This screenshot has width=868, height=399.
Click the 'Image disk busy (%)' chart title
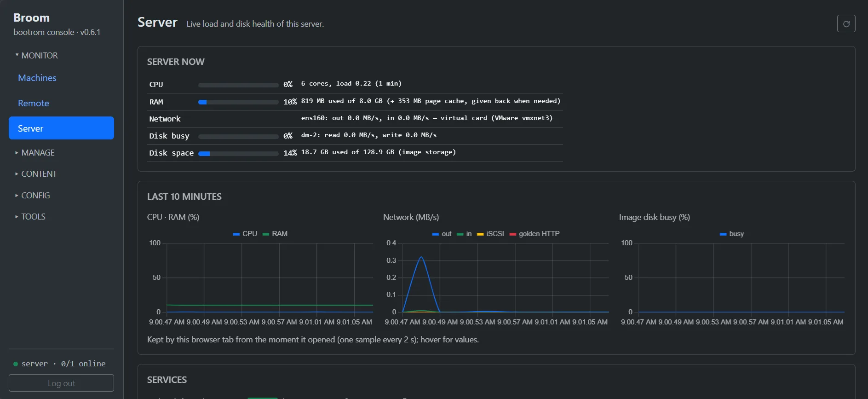[655, 217]
